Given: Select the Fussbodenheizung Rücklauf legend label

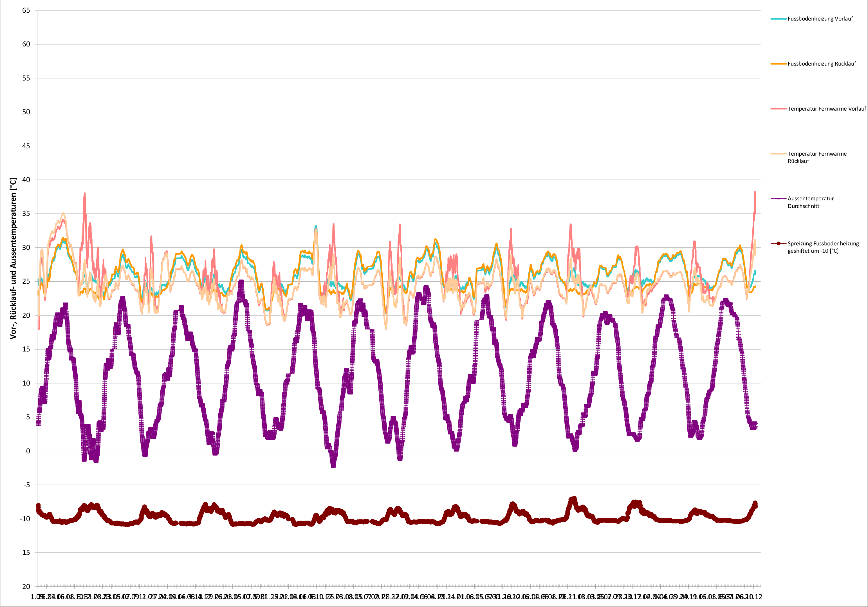Looking at the screenshot, I should click(822, 64).
